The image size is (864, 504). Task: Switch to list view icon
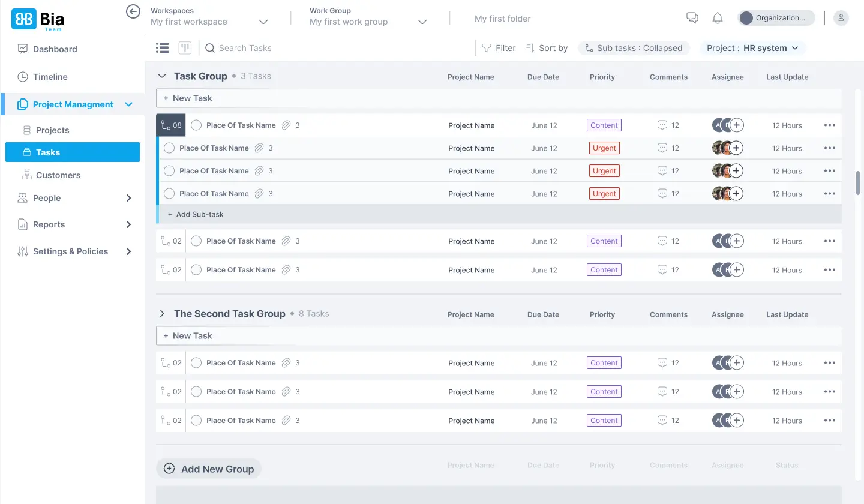[x=162, y=48]
